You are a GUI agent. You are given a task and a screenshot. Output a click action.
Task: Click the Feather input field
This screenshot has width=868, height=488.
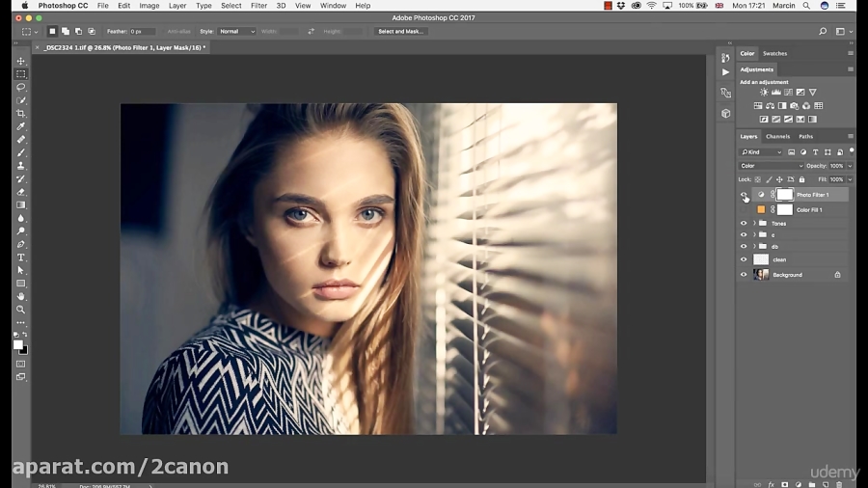tap(144, 32)
